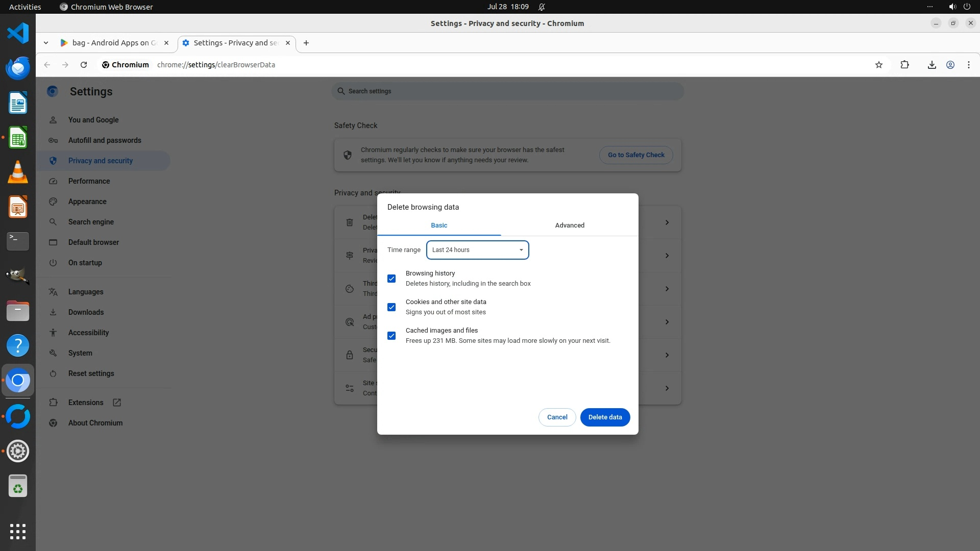
Task: Uncheck the Browsing history checkbox
Action: [x=391, y=279]
